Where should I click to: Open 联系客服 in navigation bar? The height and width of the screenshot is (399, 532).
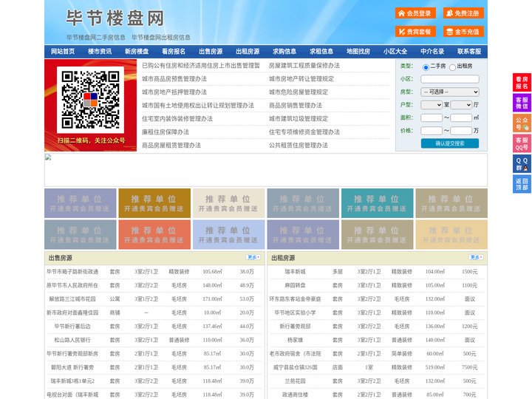tap(469, 52)
